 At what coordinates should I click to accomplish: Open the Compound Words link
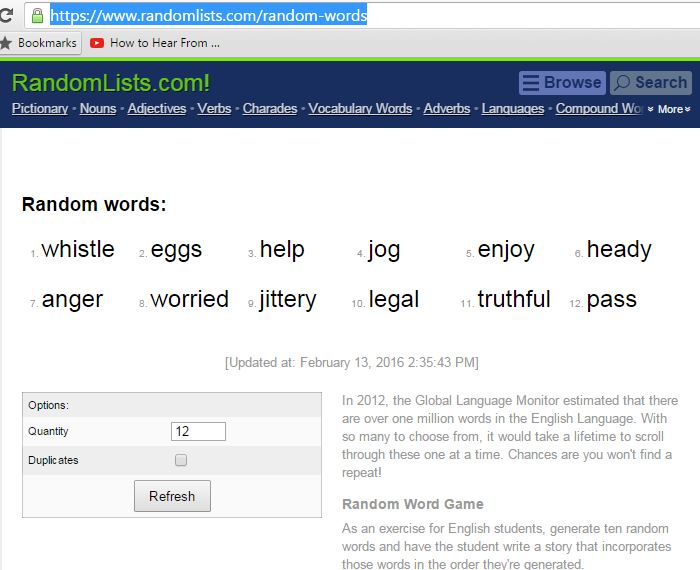click(x=599, y=108)
